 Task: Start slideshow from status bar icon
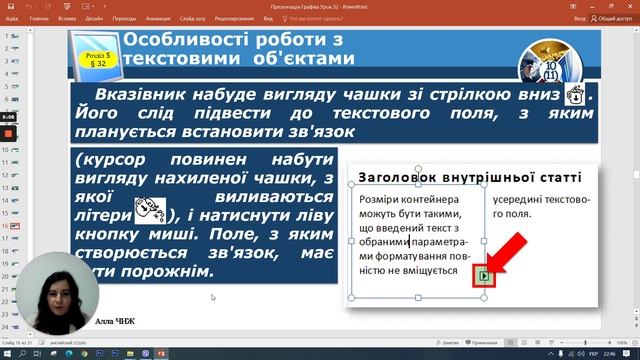click(x=551, y=343)
